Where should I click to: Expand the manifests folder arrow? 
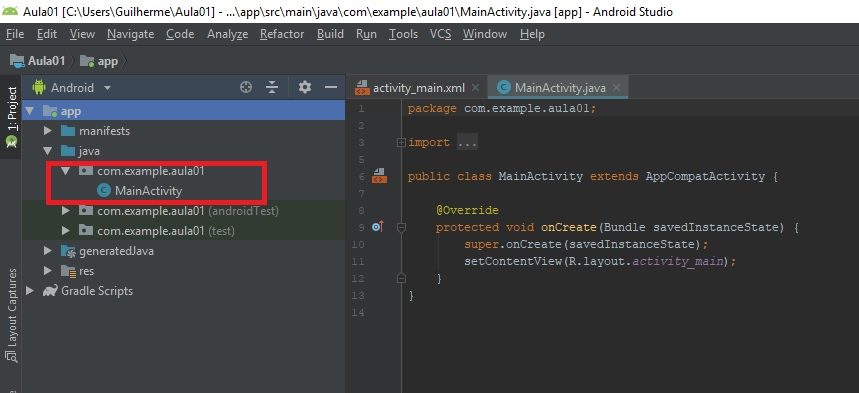click(48, 131)
